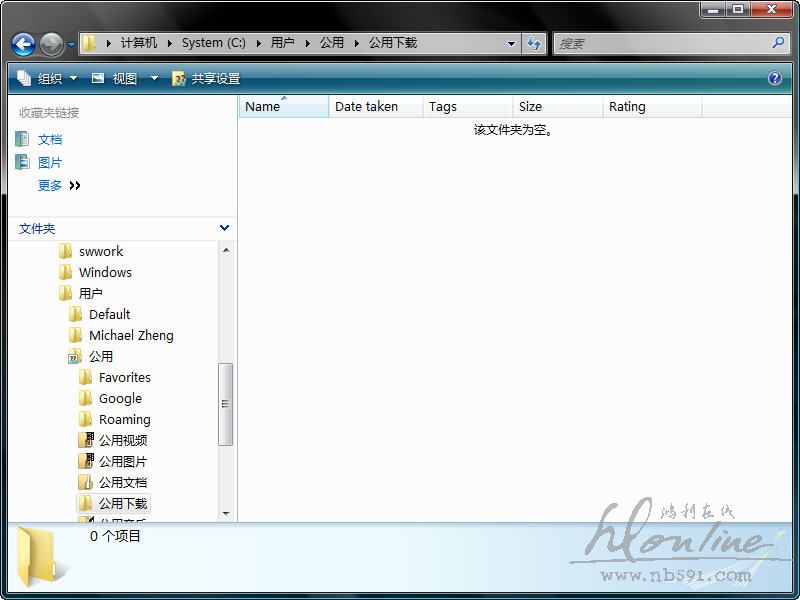The width and height of the screenshot is (800, 600).
Task: Expand arrow after 计算机 in address bar
Action: click(x=169, y=43)
